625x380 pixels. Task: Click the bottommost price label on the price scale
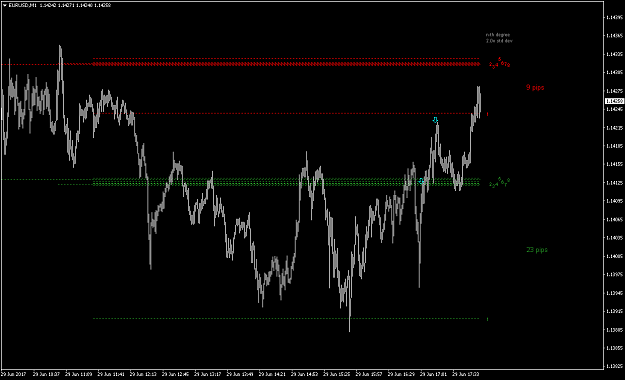(x=614, y=366)
